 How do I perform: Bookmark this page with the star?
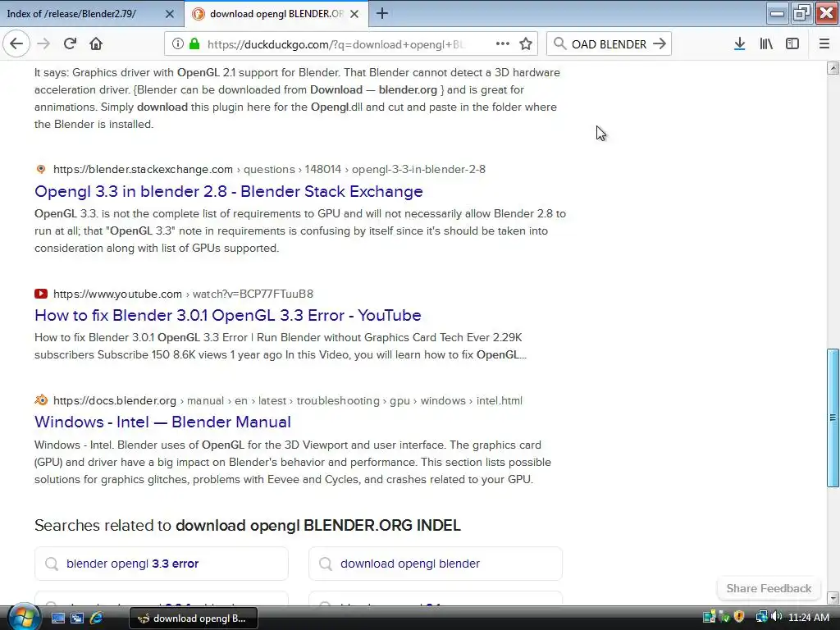coord(526,43)
